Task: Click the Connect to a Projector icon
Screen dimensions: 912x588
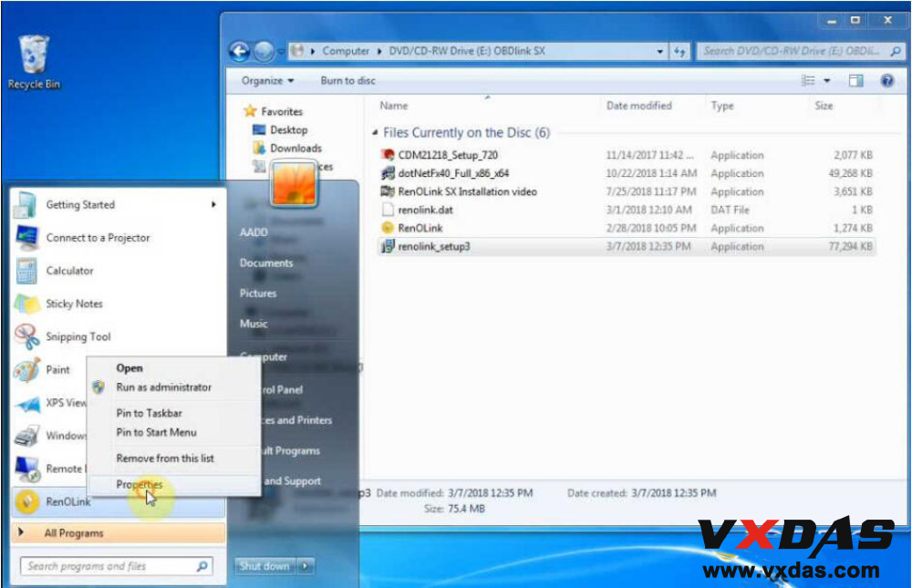Action: (26, 238)
